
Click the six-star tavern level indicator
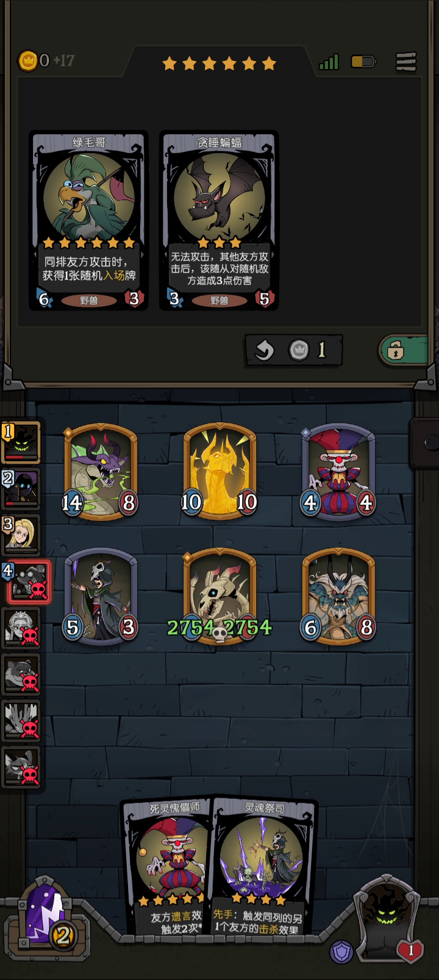pos(220,63)
